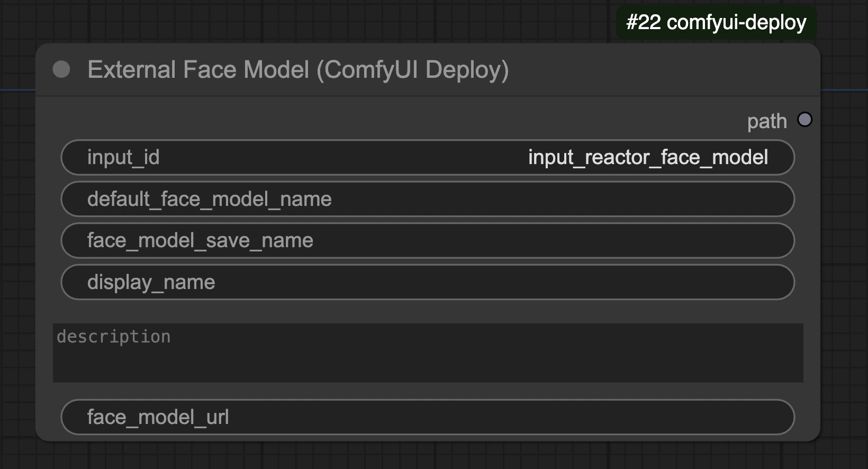Select the face_model_url widget
This screenshot has height=469, width=868.
point(428,417)
